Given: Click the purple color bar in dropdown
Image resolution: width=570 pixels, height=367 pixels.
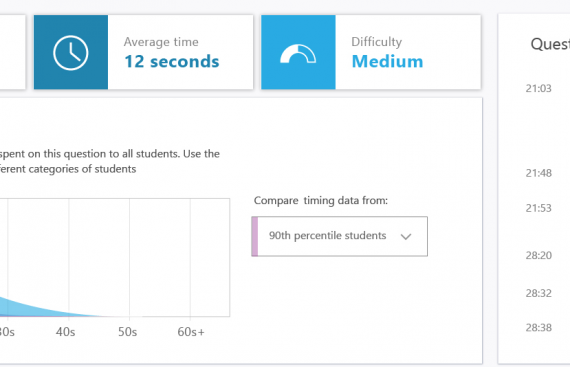Looking at the screenshot, I should pyautogui.click(x=255, y=236).
